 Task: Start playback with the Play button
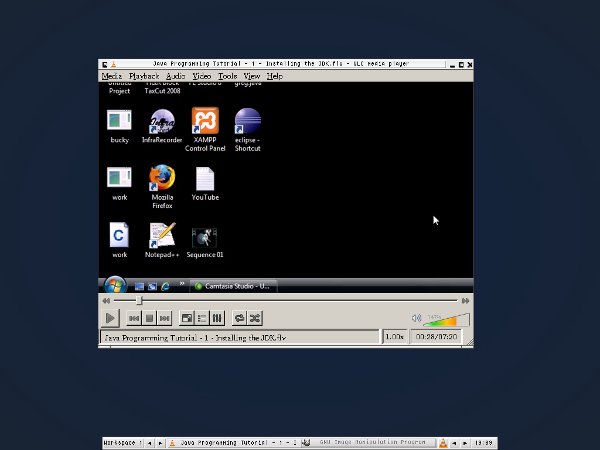[x=110, y=318]
